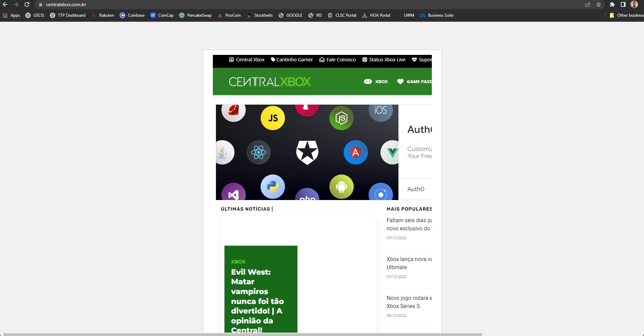Click the Ruby gem icon in the ad
This screenshot has height=336, width=644.
pyautogui.click(x=234, y=112)
